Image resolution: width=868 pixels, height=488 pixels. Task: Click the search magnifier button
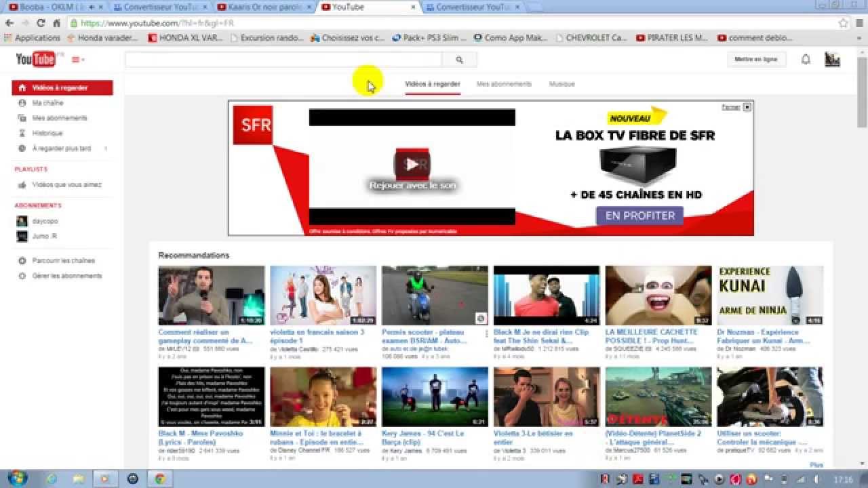click(459, 60)
